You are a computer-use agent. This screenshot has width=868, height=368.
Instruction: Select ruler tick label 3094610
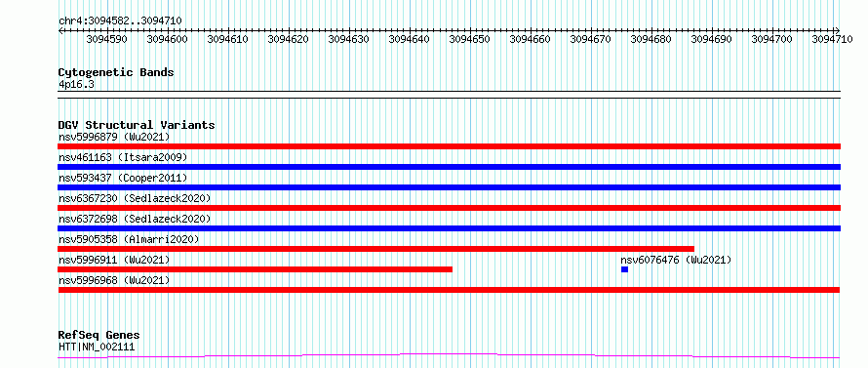coord(227,39)
